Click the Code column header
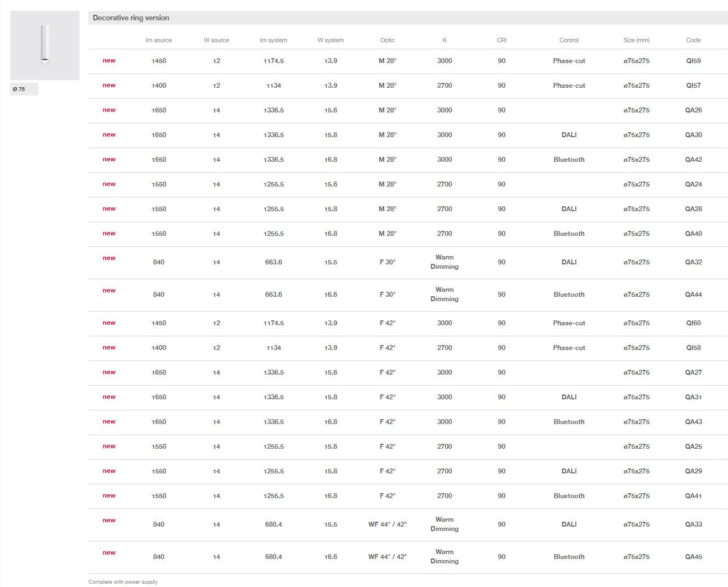This screenshot has width=728, height=587. [x=693, y=40]
